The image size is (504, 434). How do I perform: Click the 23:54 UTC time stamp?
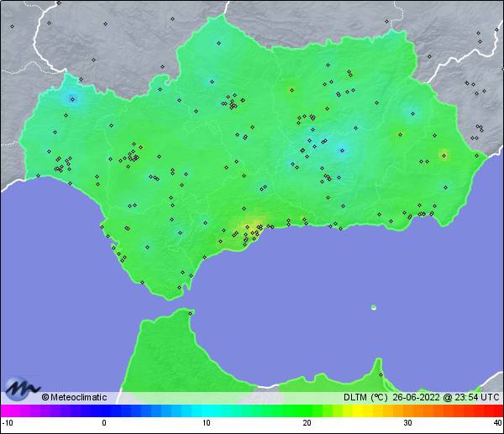point(476,397)
